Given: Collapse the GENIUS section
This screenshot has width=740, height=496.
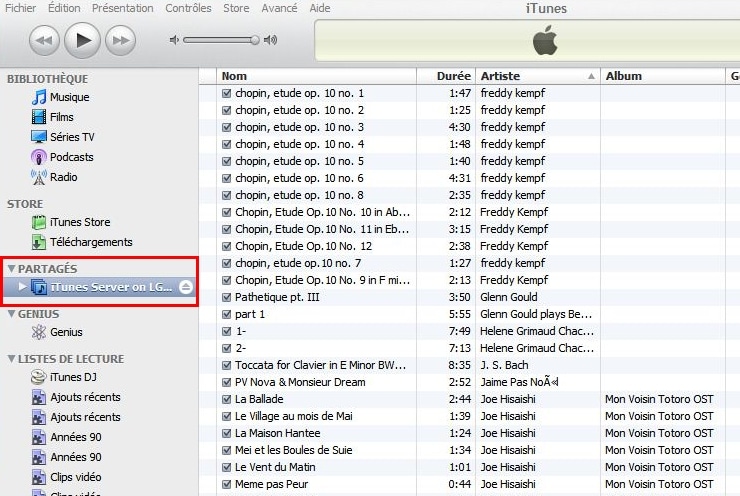Looking at the screenshot, I should pyautogui.click(x=11, y=314).
